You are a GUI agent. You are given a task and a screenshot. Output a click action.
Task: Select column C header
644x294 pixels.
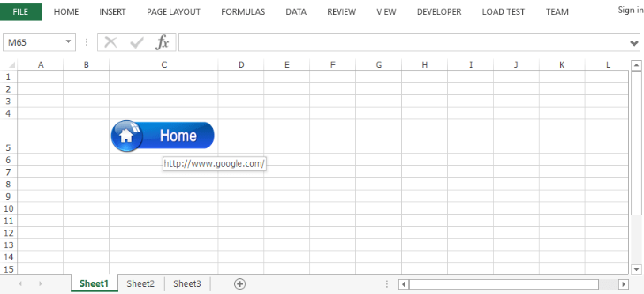(x=164, y=65)
